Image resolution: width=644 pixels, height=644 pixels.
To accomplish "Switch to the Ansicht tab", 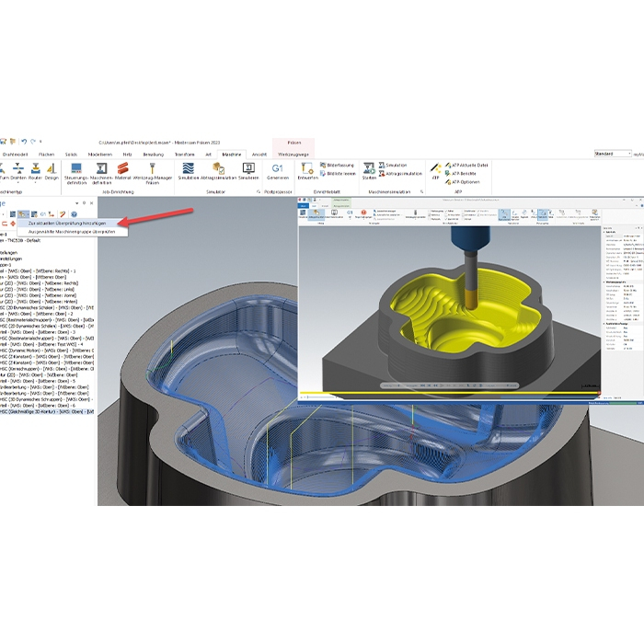I will [259, 155].
